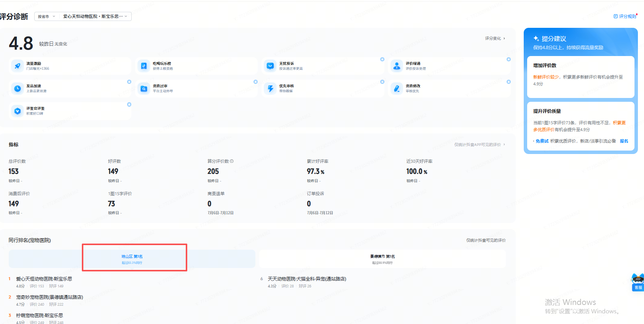The width and height of the screenshot is (644, 324).
Task: Click the 评鉴官评鉴 shield icon
Action: click(x=18, y=111)
